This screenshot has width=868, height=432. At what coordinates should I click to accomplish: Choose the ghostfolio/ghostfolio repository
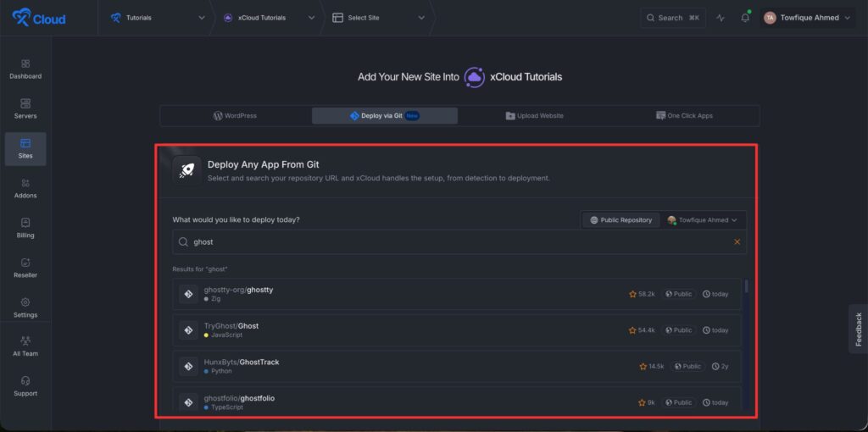tap(457, 399)
